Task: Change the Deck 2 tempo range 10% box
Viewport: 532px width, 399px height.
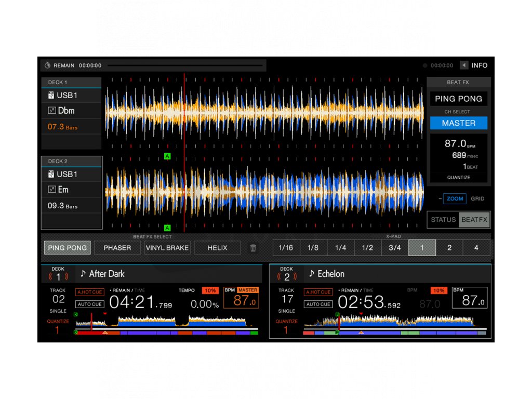Action: click(438, 290)
